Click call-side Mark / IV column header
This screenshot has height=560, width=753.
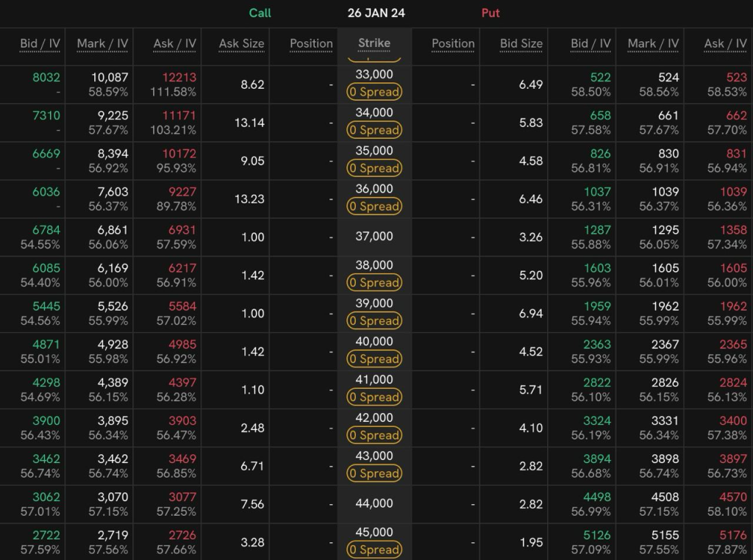pyautogui.click(x=102, y=43)
